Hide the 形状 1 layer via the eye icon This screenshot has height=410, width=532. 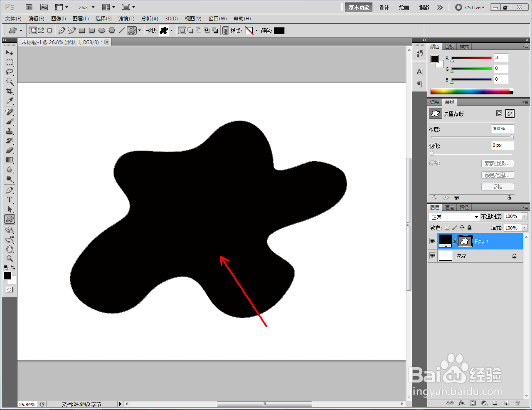432,241
